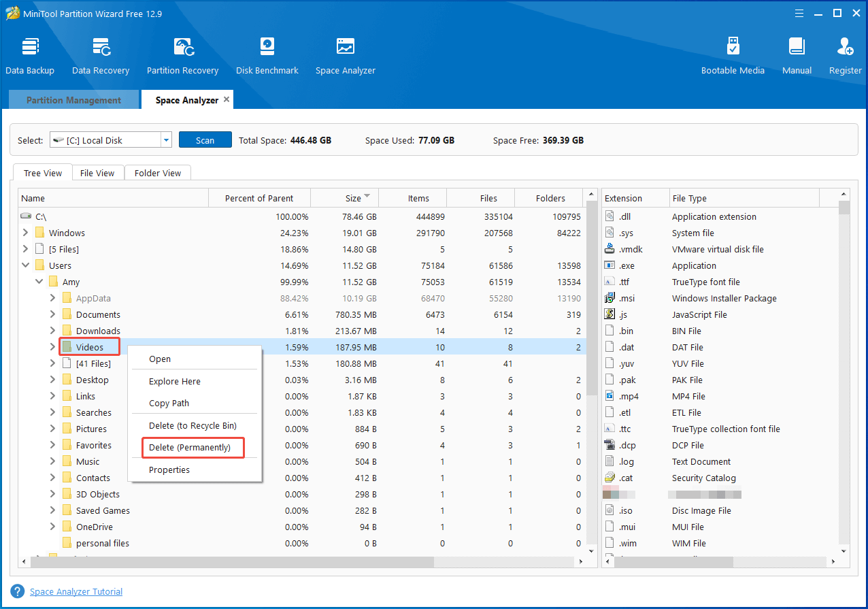868x609 pixels.
Task: Expand the AppData folder
Action: pos(53,298)
